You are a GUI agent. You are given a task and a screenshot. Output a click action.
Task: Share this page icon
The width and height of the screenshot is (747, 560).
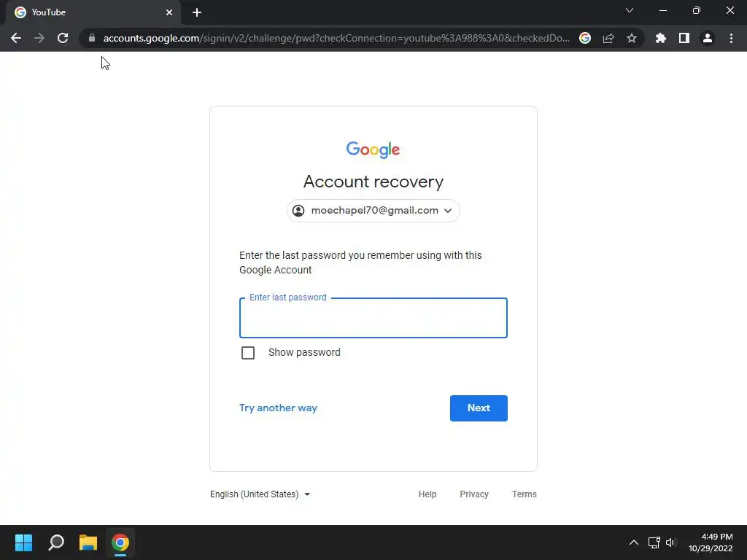[x=608, y=38]
